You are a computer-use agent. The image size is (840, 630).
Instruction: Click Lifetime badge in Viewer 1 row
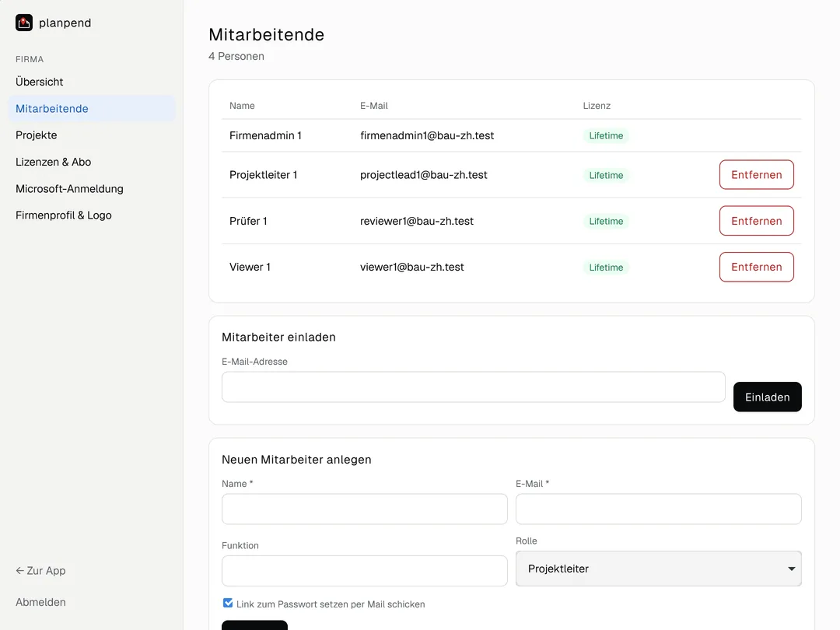pos(606,268)
